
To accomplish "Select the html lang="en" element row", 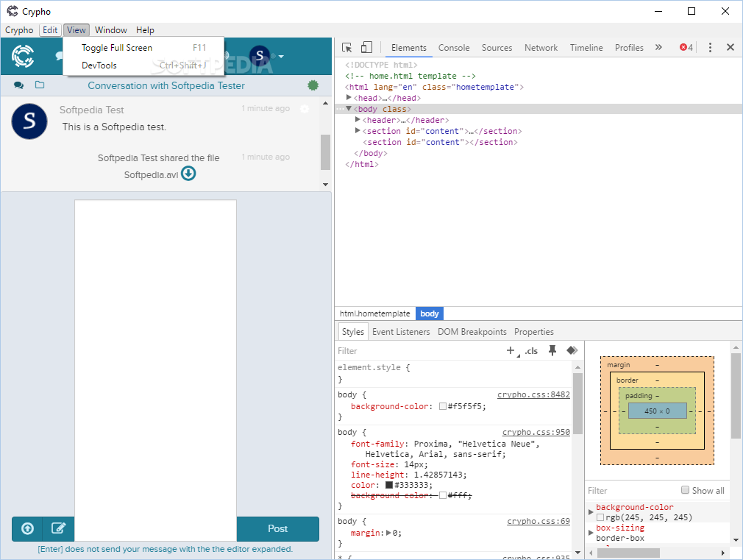I will pos(434,87).
